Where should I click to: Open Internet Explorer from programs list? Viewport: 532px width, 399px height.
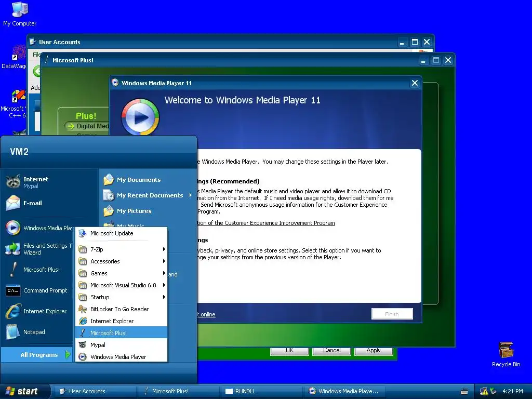point(121,321)
